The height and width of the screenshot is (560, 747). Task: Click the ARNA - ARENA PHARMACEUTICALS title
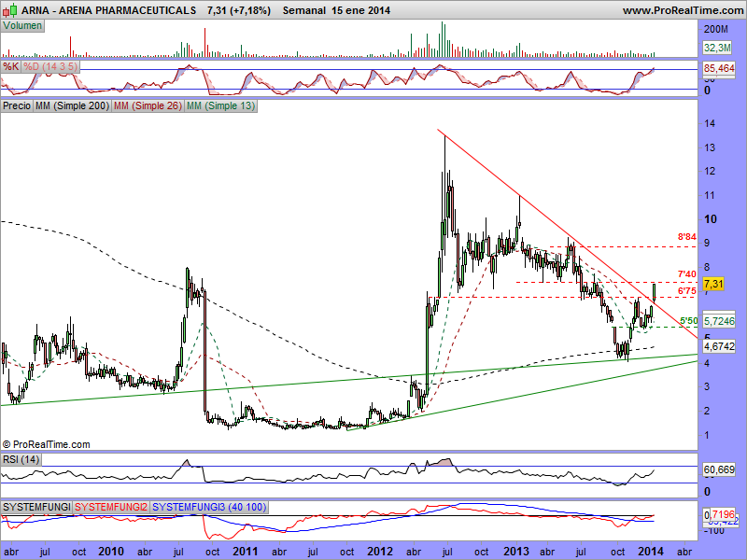click(108, 10)
